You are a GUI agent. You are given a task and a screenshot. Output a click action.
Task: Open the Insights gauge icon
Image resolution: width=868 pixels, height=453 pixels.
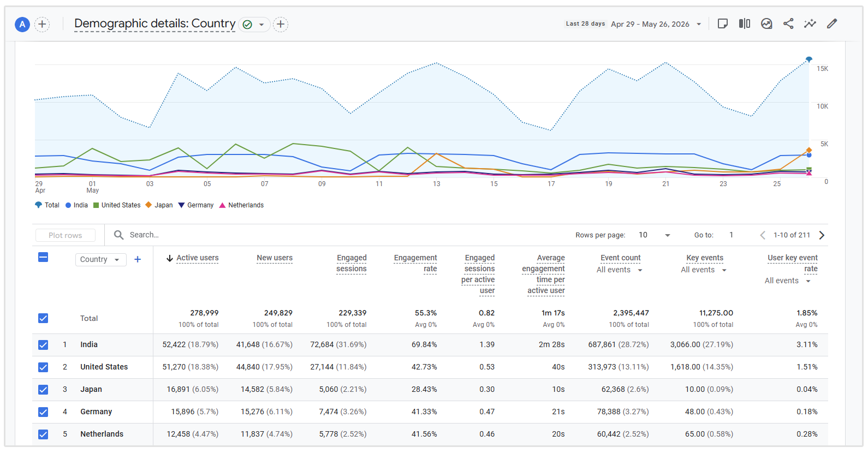tap(766, 23)
